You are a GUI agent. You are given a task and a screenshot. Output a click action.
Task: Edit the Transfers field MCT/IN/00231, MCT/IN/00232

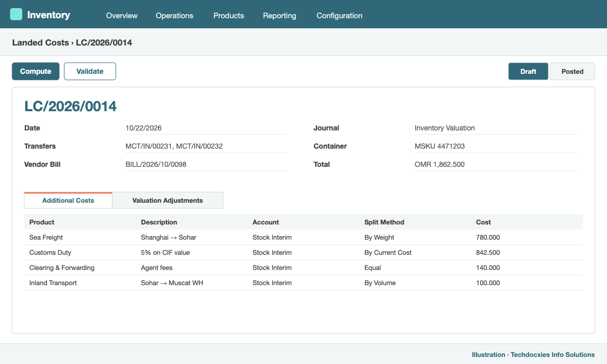[206, 146]
